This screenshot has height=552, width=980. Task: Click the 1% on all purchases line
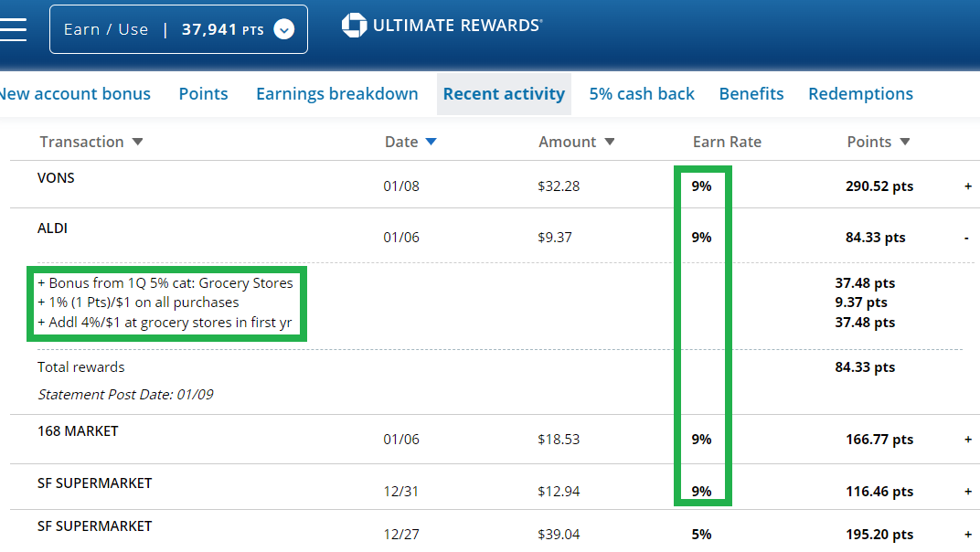tap(138, 303)
